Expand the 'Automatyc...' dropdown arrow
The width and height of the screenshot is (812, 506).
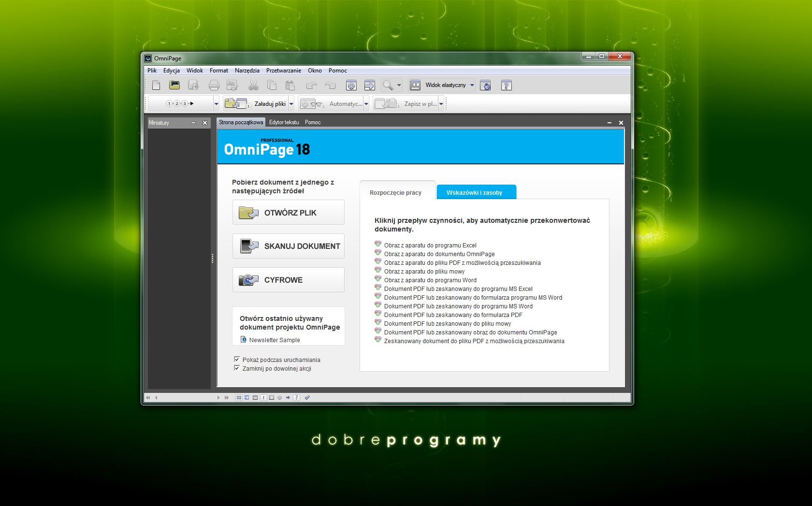366,103
